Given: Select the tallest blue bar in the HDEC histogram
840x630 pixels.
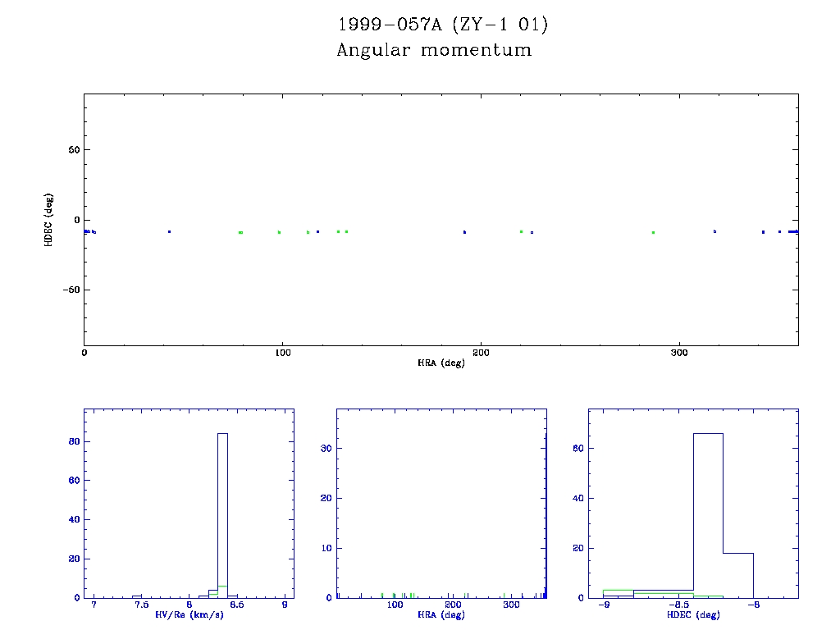Looking at the screenshot, I should point(708,515).
